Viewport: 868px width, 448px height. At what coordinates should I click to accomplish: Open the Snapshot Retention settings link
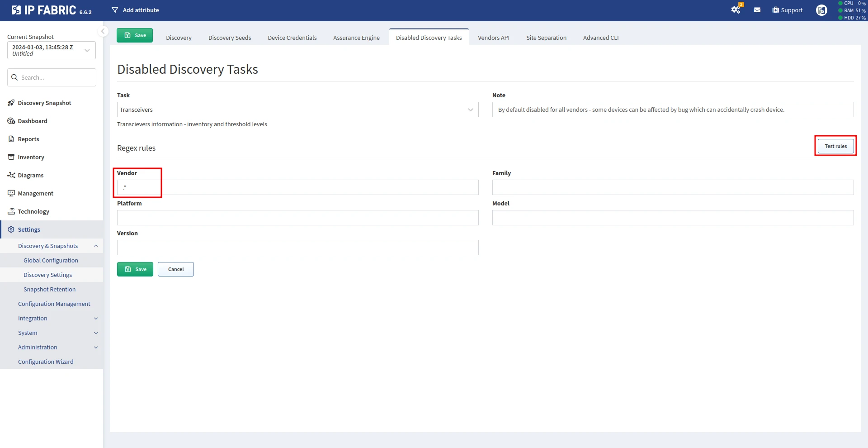(50, 289)
